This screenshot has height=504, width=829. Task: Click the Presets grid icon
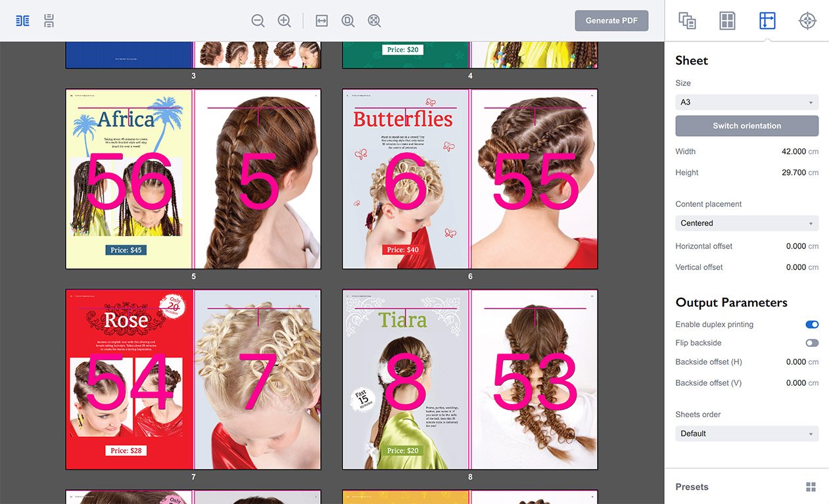coord(811,487)
